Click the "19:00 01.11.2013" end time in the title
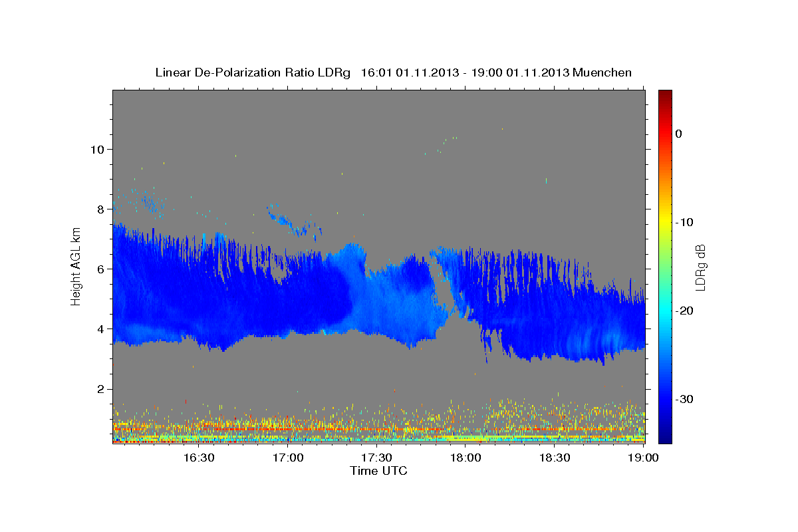The height and width of the screenshot is (532, 798). [519, 72]
